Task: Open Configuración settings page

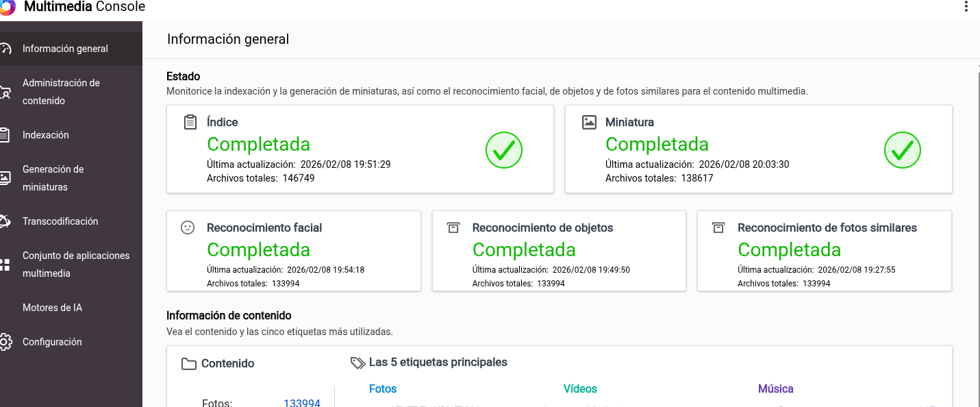Action: [52, 342]
